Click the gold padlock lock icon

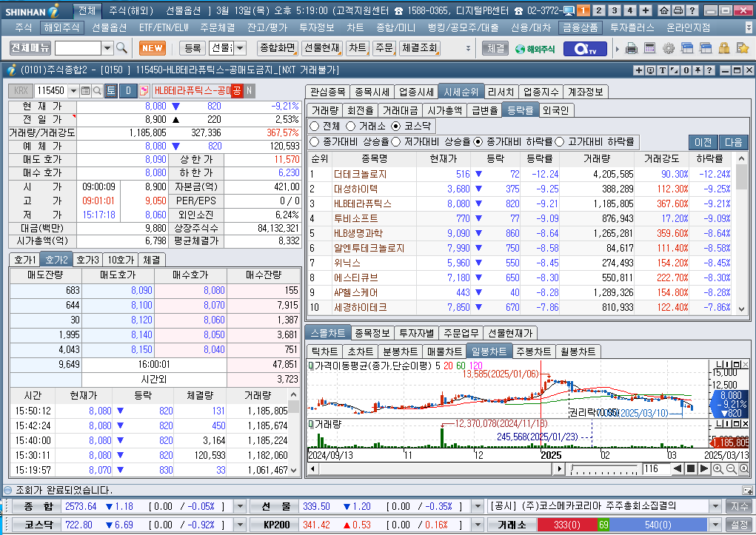click(x=723, y=47)
